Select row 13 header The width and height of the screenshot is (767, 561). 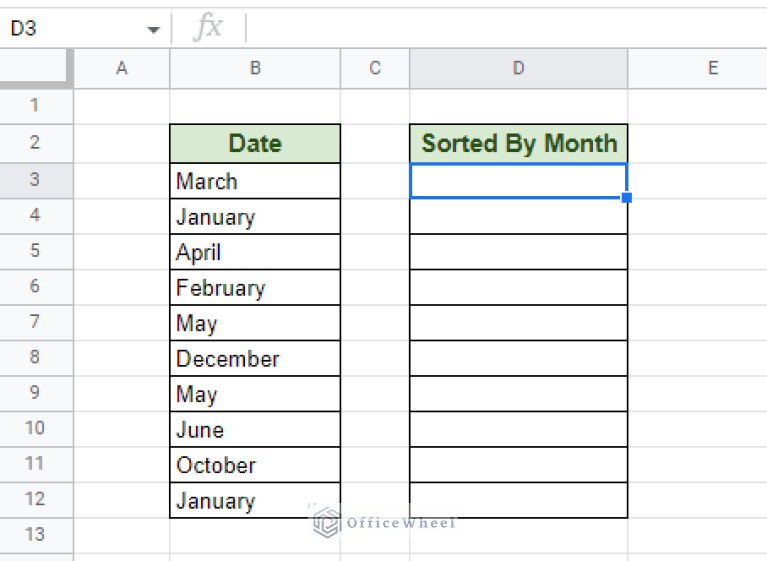[35, 534]
